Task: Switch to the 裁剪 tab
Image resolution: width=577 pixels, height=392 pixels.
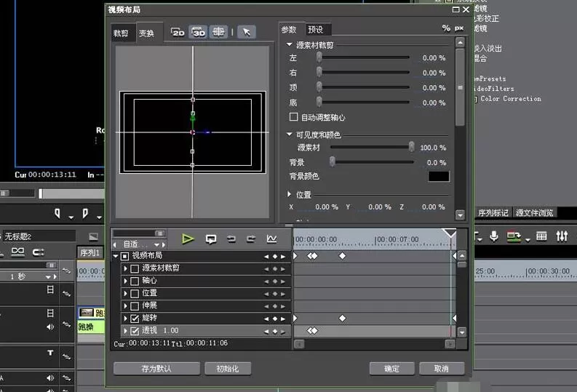Action: [x=121, y=33]
